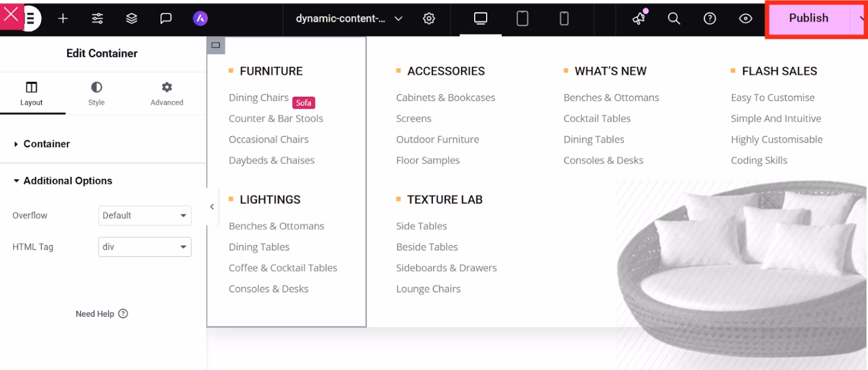Image resolution: width=868 pixels, height=370 pixels.
Task: Switch to tablet responsive view
Action: (x=522, y=18)
